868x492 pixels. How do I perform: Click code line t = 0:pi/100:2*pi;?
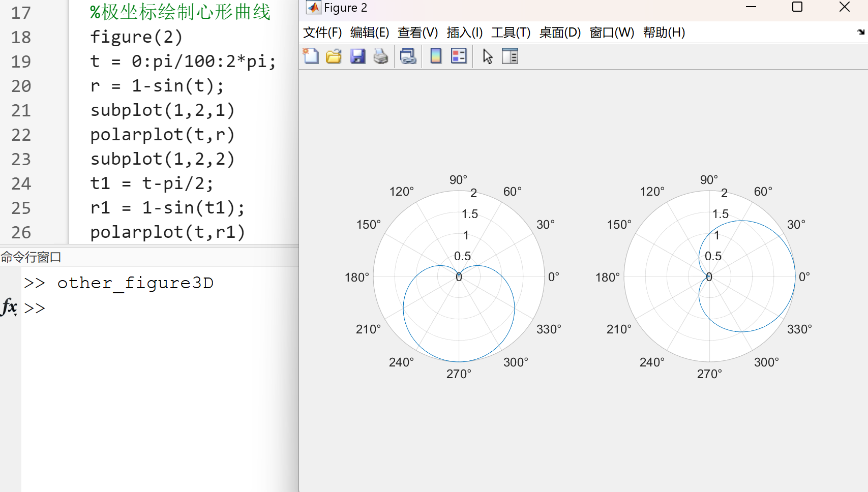pos(183,61)
